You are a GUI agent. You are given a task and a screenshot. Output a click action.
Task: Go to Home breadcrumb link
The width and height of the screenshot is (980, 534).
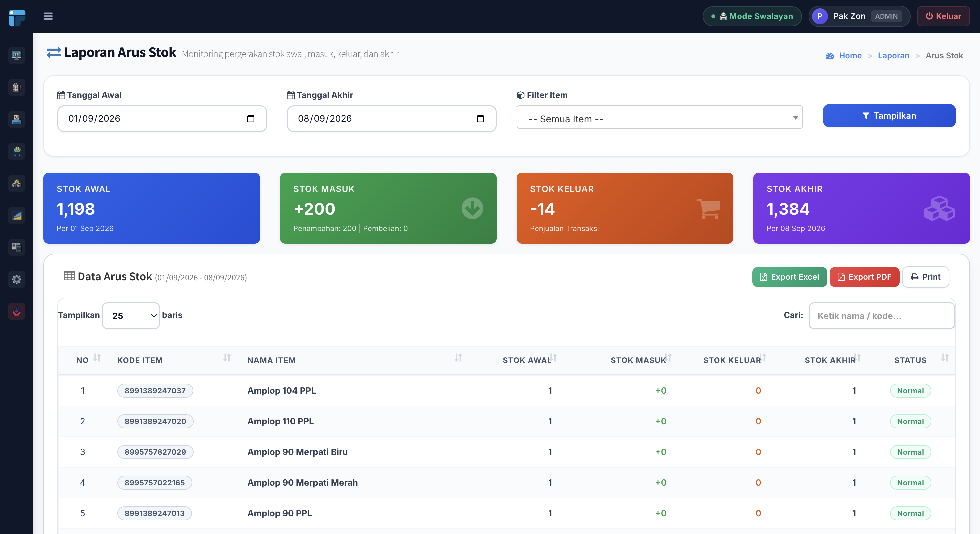tap(850, 56)
